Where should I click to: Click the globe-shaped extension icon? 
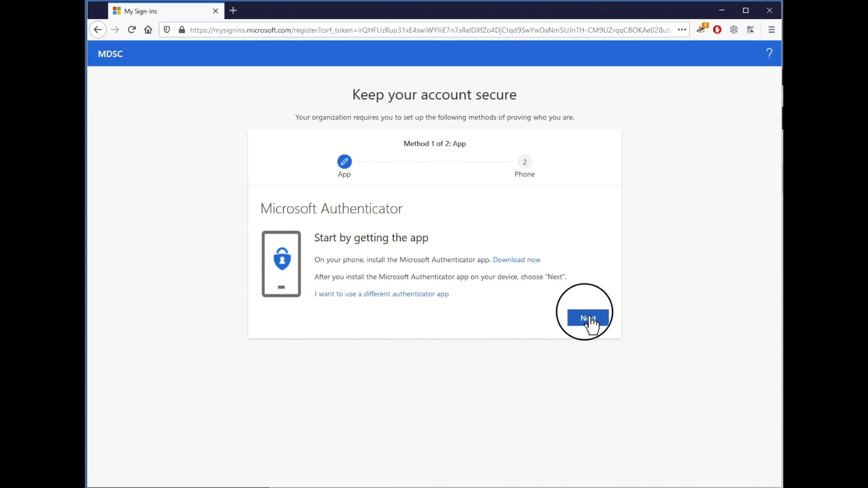pos(734,29)
